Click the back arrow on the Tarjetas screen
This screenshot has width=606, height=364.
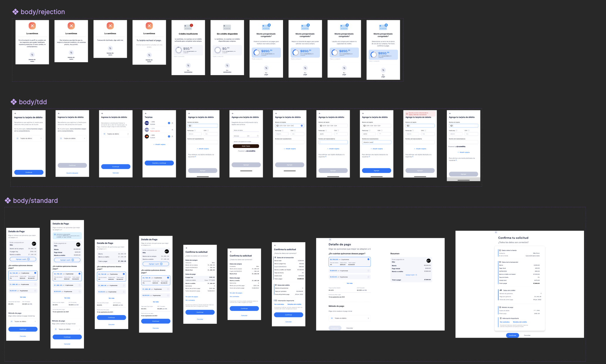click(x=146, y=113)
